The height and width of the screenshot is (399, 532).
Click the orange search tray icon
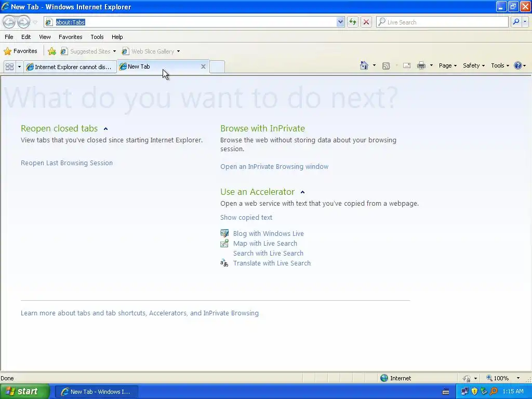pos(494,391)
